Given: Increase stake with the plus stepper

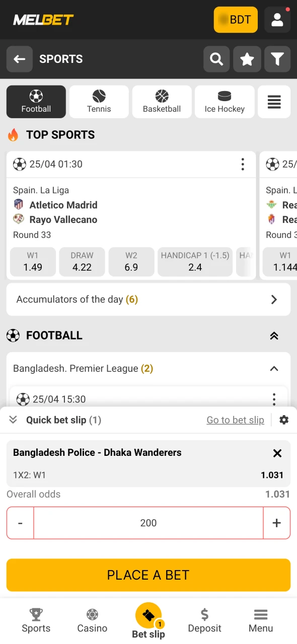Looking at the screenshot, I should pyautogui.click(x=277, y=523).
